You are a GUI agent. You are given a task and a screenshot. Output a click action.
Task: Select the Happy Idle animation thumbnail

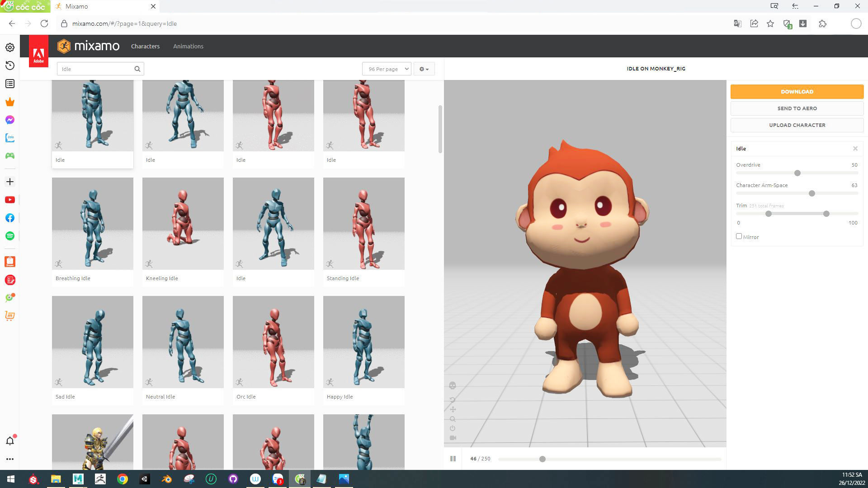coord(364,342)
